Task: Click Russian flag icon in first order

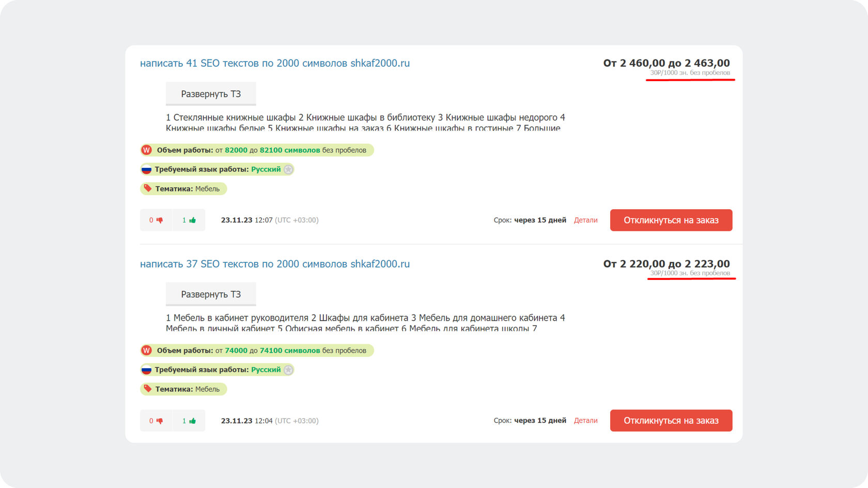Action: (x=147, y=169)
